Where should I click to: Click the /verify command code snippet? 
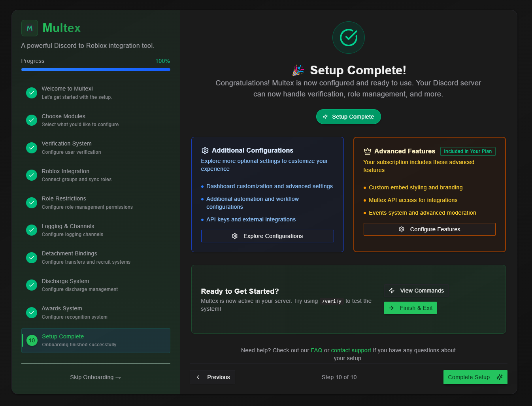(x=332, y=301)
